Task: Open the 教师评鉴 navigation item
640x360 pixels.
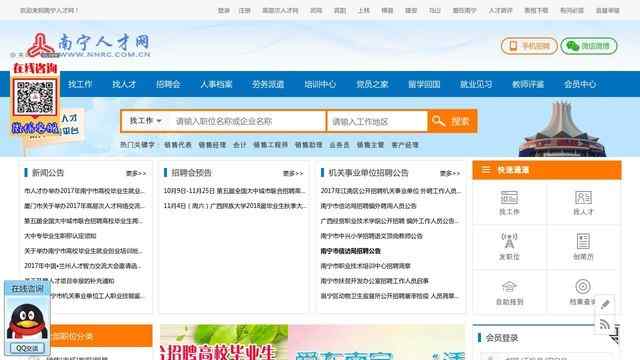Action: point(528,84)
